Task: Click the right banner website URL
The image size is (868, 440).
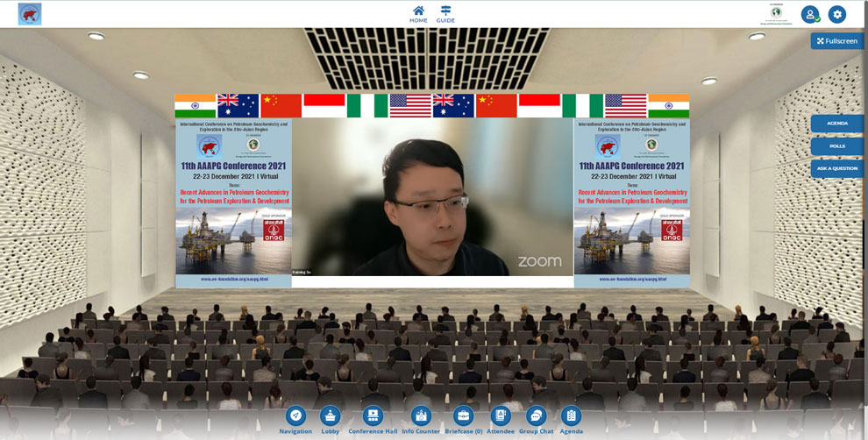Action: [633, 280]
